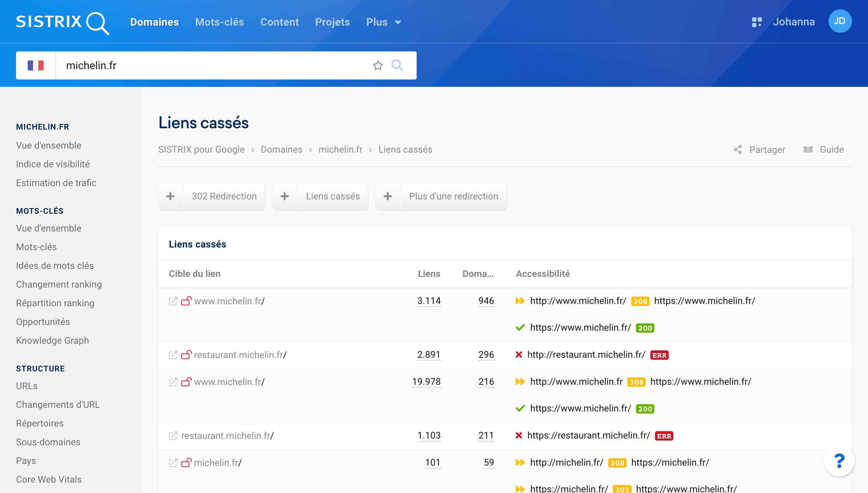Open Knowledge Graph in sidebar
The height and width of the screenshot is (493, 868).
point(52,340)
